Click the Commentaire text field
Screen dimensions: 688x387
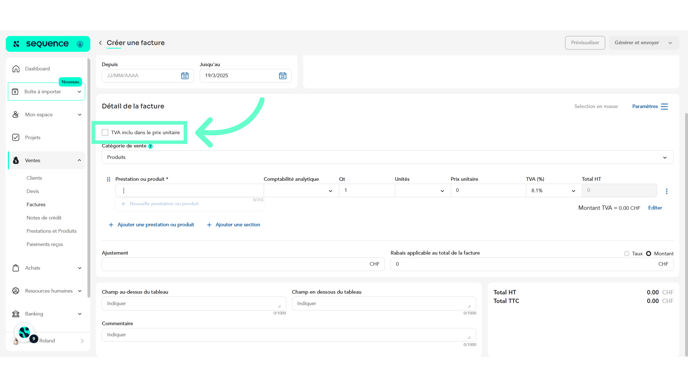(x=289, y=335)
